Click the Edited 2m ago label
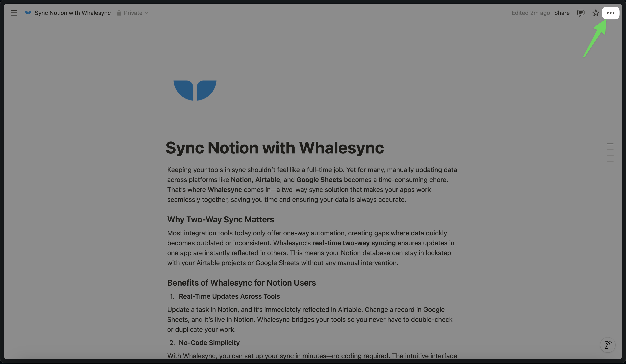The height and width of the screenshot is (364, 626). (x=530, y=13)
